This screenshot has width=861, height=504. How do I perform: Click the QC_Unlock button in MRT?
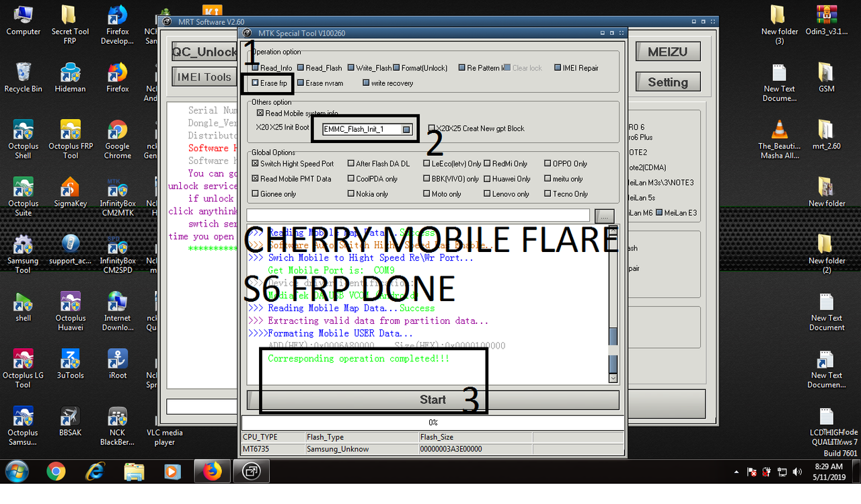204,52
